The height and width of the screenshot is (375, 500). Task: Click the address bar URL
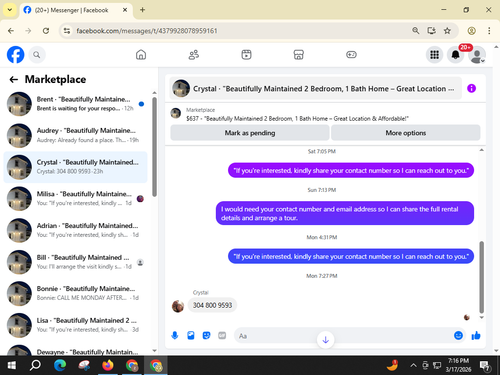click(x=147, y=31)
